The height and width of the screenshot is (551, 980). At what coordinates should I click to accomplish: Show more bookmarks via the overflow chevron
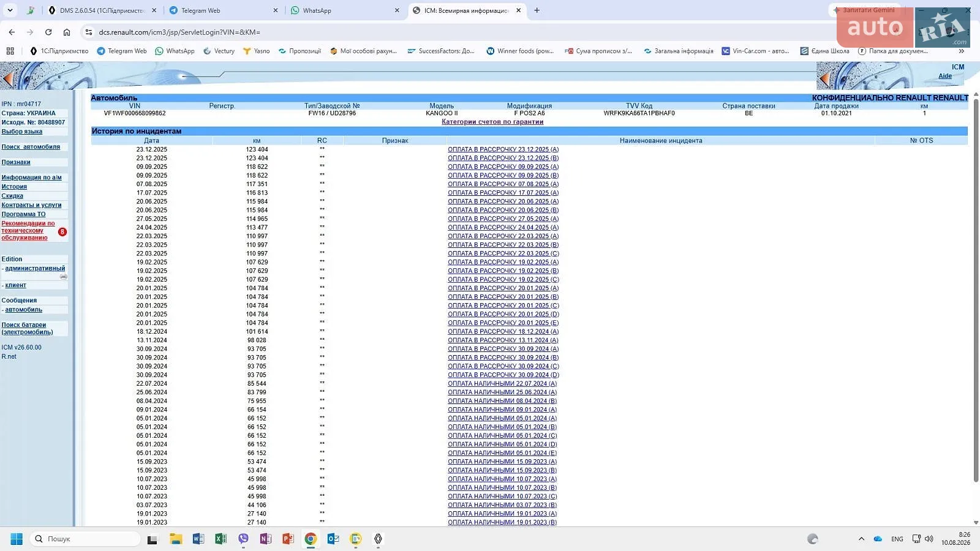(x=962, y=51)
